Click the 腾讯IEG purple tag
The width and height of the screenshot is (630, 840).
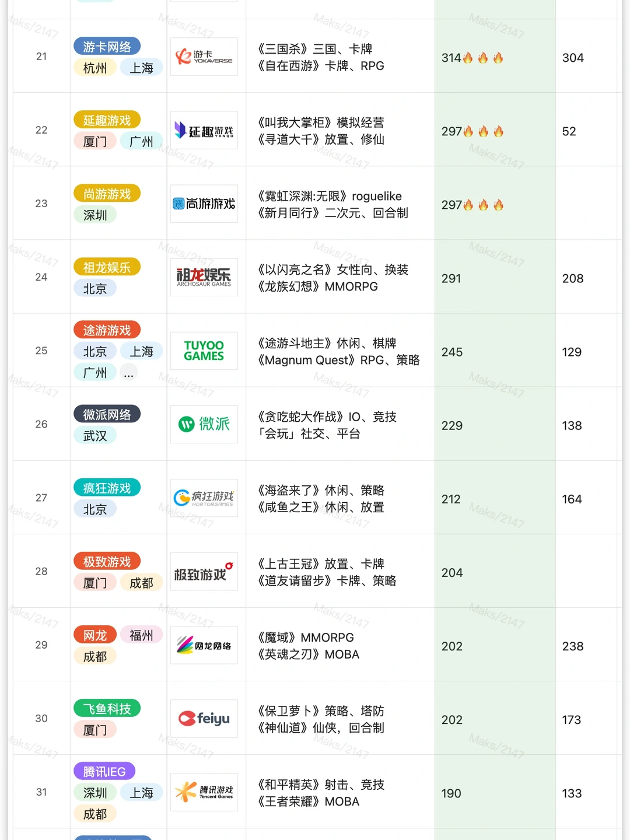[x=104, y=771]
